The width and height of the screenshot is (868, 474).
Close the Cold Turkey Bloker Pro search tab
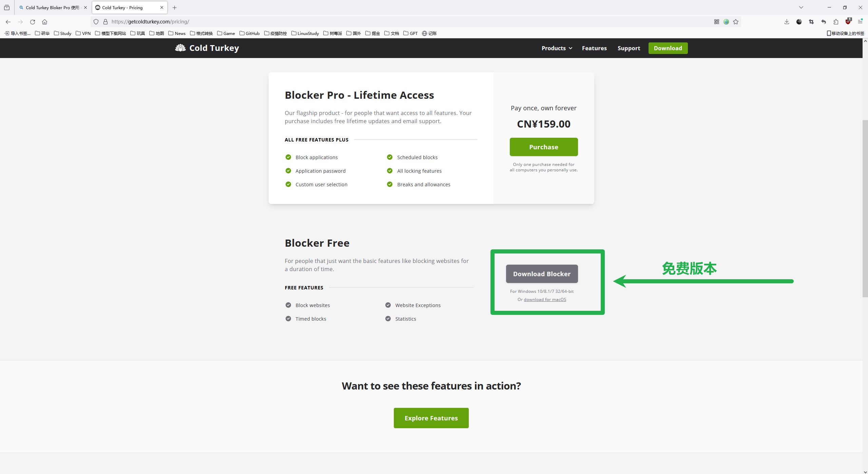[x=85, y=7]
